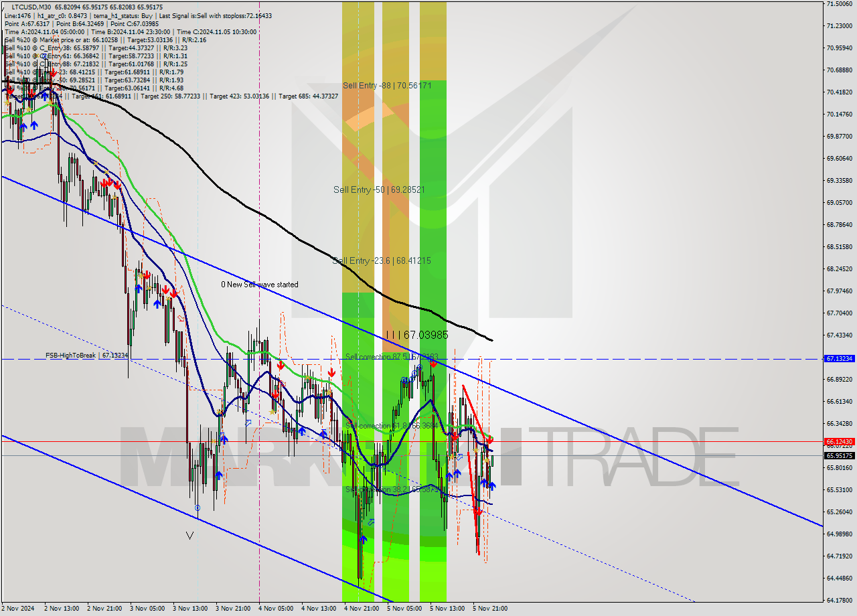Screen dimensions: 857x616
Task: Click the 64.98980 price axis label
Action: [x=840, y=534]
